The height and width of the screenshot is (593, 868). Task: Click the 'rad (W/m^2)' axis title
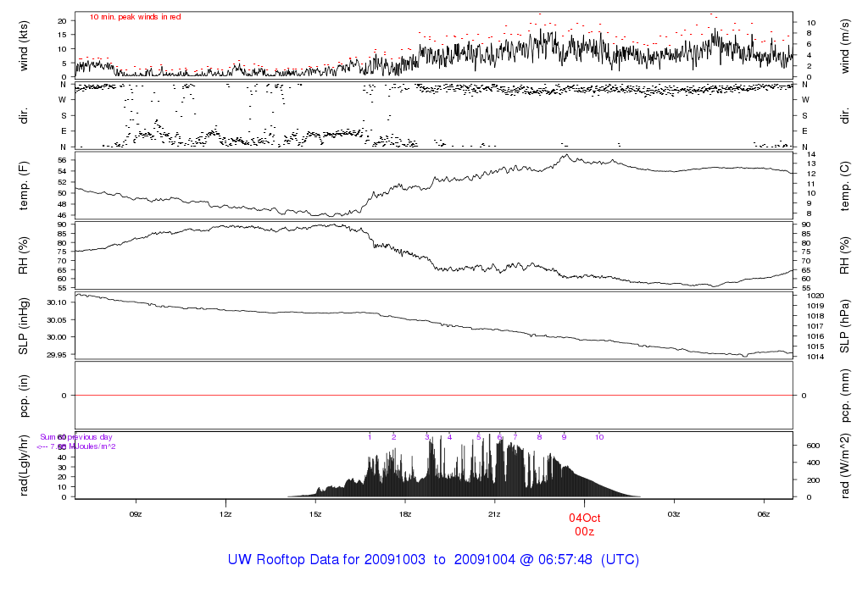pos(845,465)
